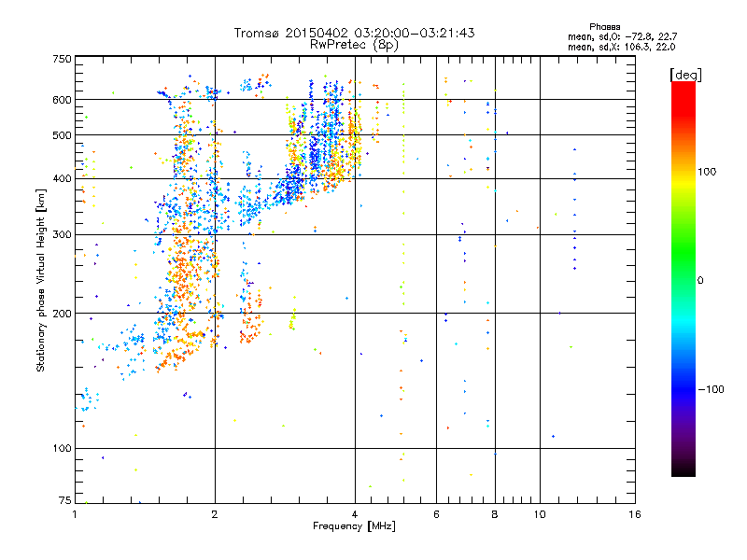
Task: Click the y-axis tick label 300
Action: pos(62,234)
